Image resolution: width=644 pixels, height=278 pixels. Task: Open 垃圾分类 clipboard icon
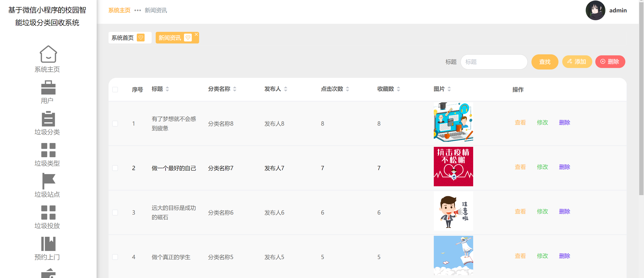coord(48,119)
